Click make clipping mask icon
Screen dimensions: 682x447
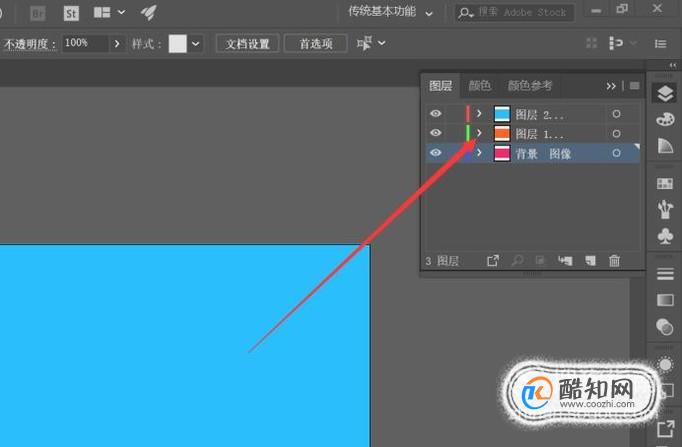[540, 260]
